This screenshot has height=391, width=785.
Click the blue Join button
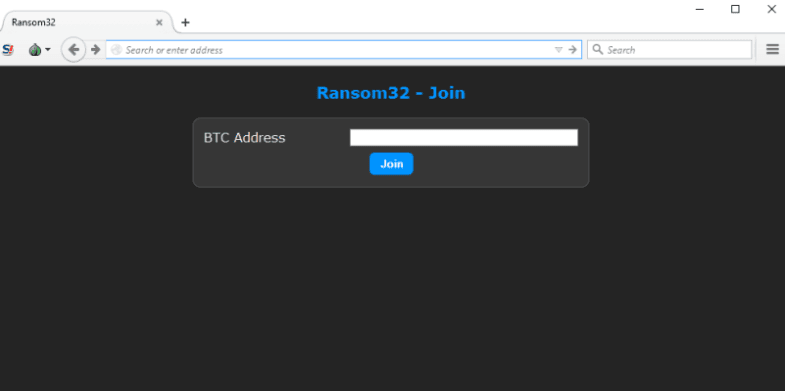point(391,164)
